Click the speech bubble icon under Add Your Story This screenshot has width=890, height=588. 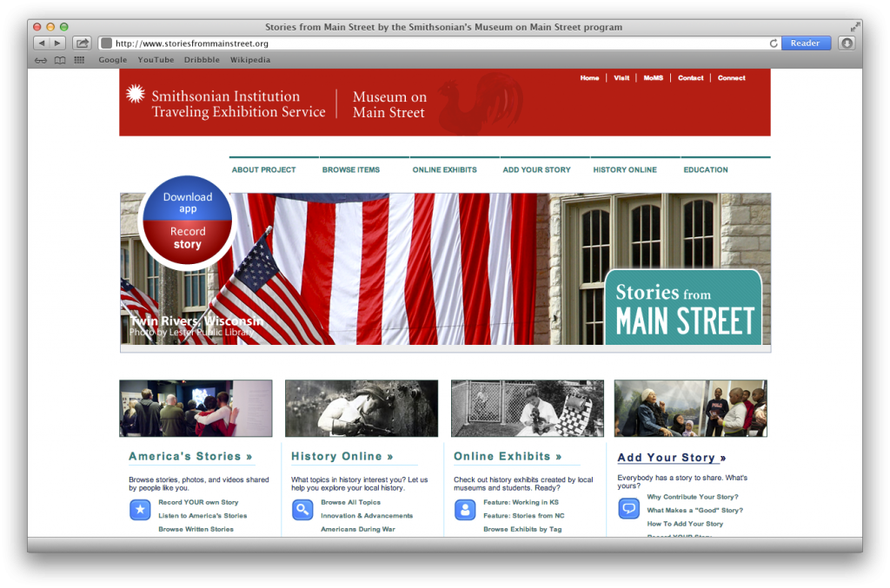629,509
